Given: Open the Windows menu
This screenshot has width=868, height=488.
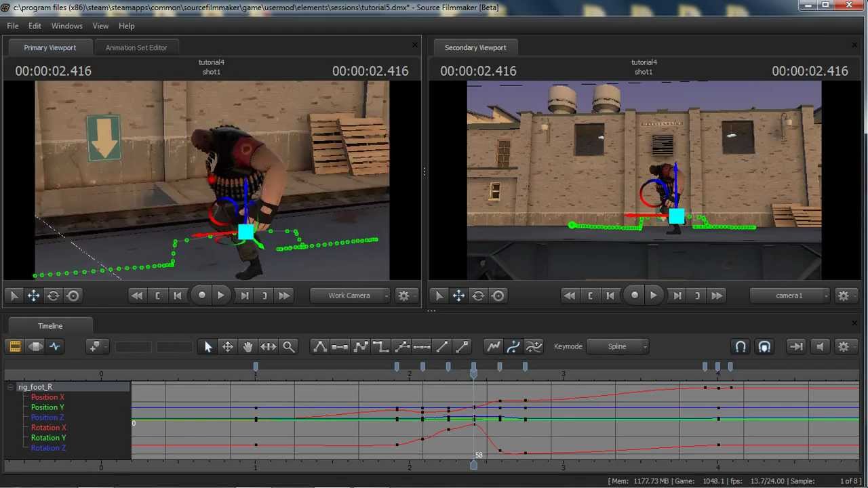Looking at the screenshot, I should [67, 26].
